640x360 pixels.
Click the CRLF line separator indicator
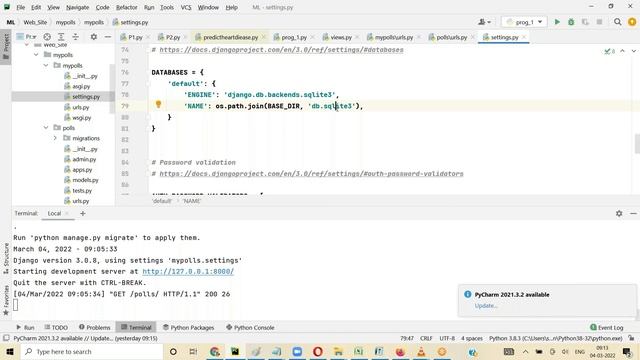tap(426, 338)
